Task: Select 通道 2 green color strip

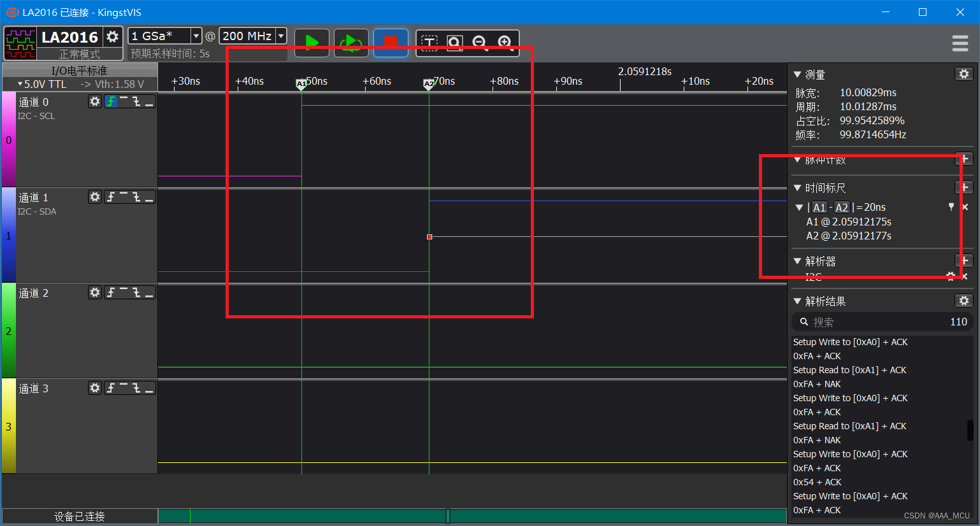Action: (8, 331)
